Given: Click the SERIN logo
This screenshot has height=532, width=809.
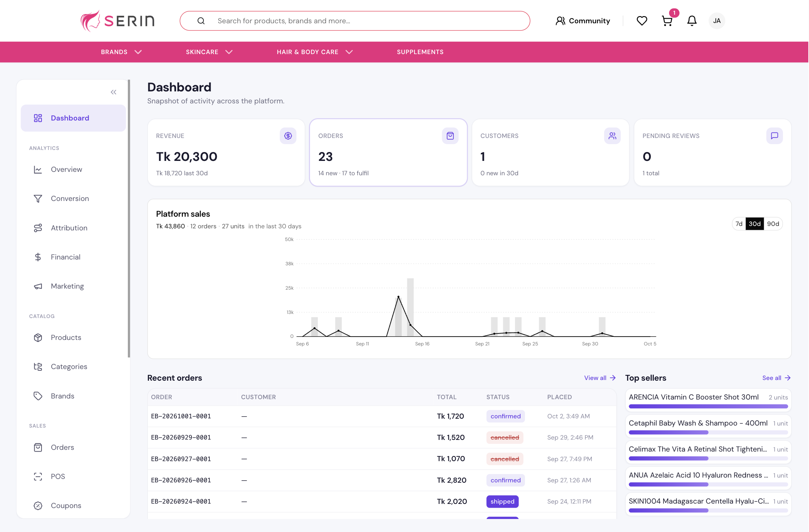Looking at the screenshot, I should coord(117,21).
